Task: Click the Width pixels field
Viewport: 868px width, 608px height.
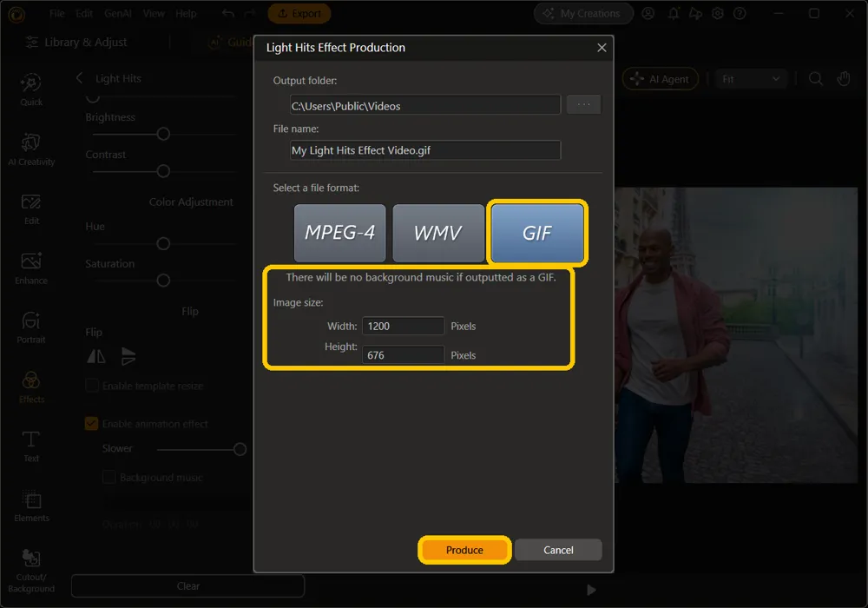Action: coord(403,327)
